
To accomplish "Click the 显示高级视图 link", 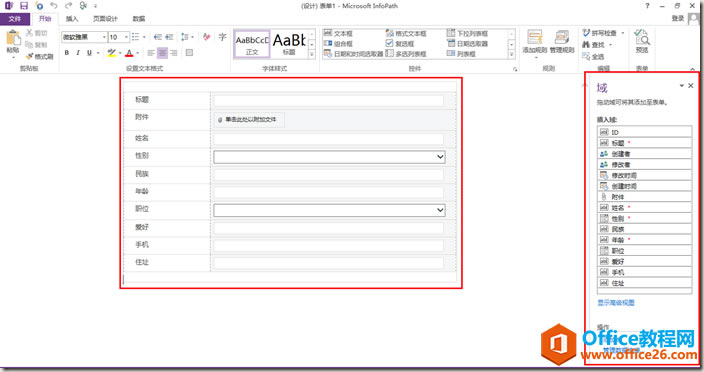I will [x=616, y=303].
